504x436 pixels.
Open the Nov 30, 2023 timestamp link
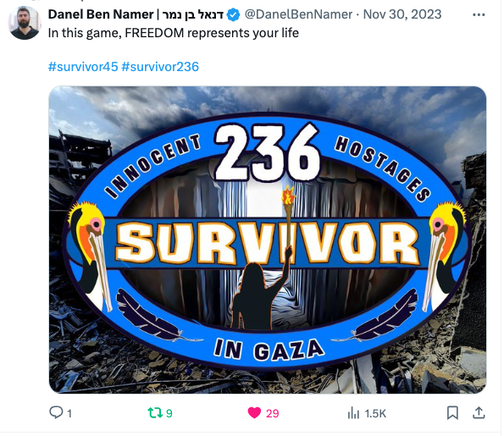click(402, 14)
